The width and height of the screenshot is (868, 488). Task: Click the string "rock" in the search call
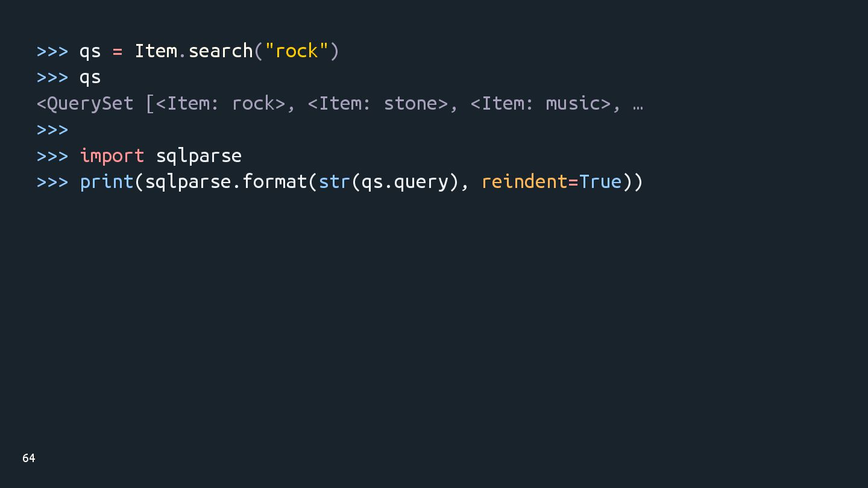click(296, 51)
